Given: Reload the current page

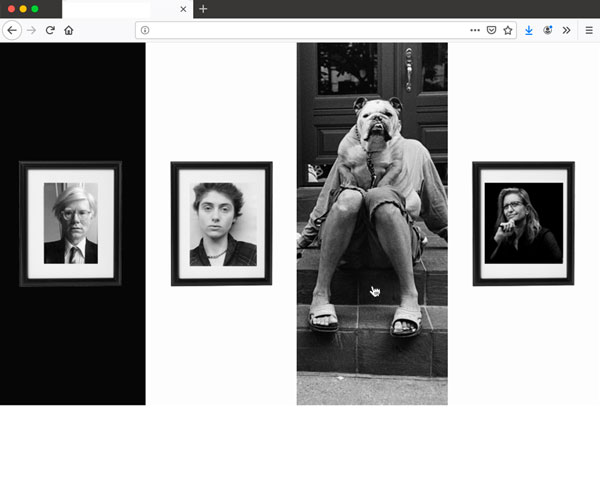Looking at the screenshot, I should coord(50,30).
